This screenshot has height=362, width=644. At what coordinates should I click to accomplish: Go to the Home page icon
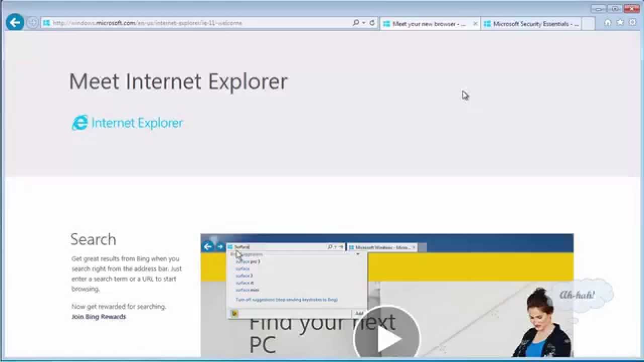coord(607,23)
